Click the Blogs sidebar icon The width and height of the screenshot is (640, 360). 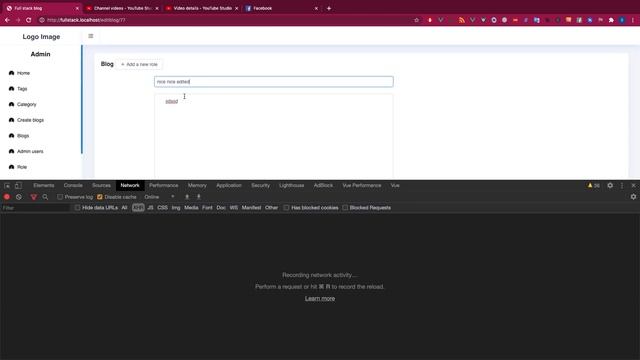tap(11, 136)
